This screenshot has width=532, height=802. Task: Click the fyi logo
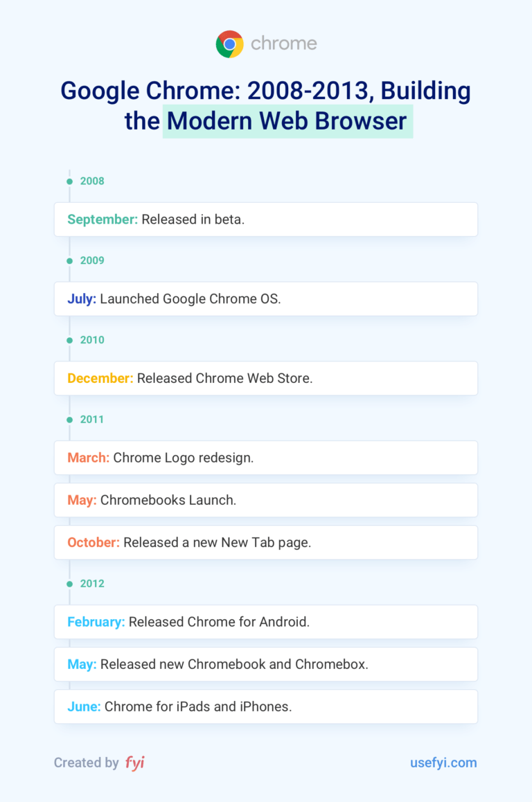coord(135,763)
